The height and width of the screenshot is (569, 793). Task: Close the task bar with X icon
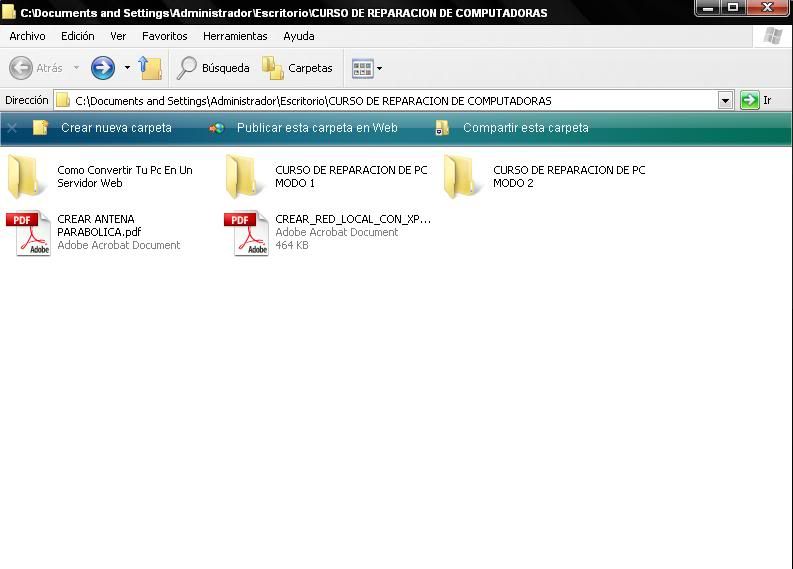coord(12,128)
